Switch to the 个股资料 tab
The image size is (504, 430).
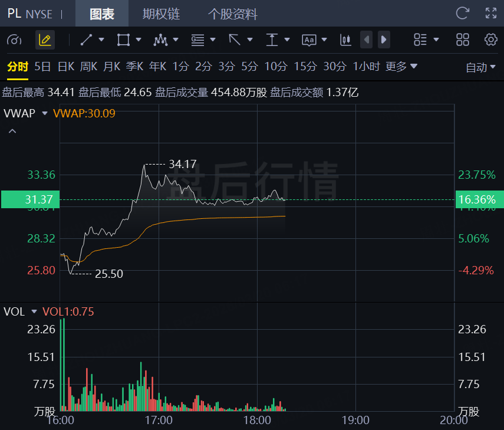[232, 14]
